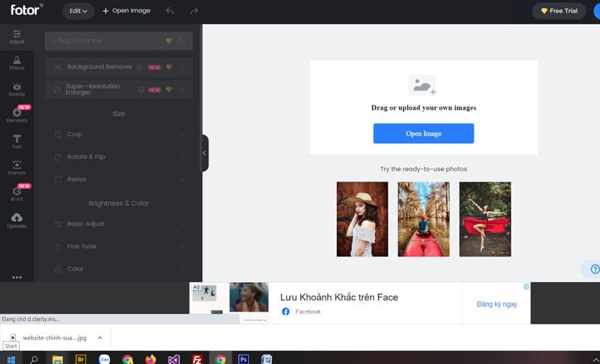The image size is (600, 364).
Task: Open FileZilla from taskbar
Action: click(x=197, y=359)
